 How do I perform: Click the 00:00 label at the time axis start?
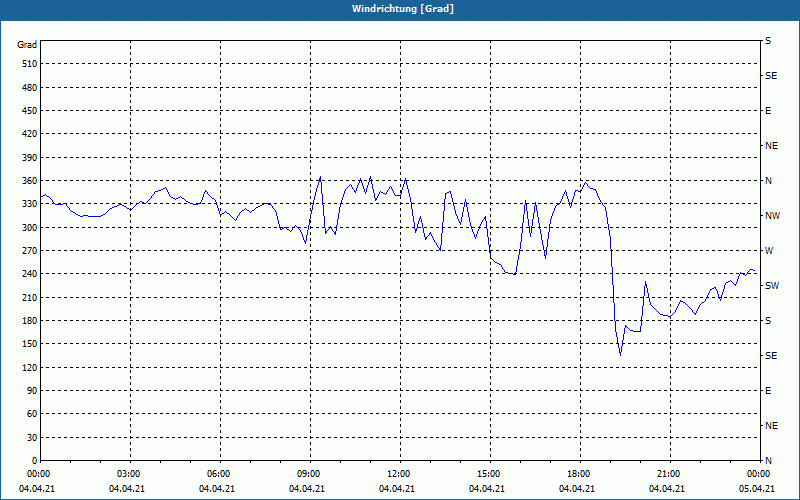38,474
